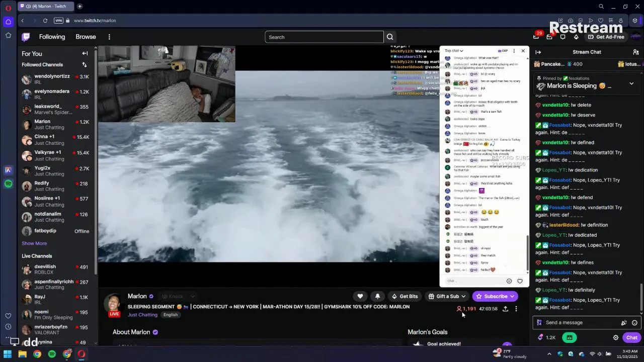The image size is (644, 362).
Task: Open the Browse tab
Action: 86,37
